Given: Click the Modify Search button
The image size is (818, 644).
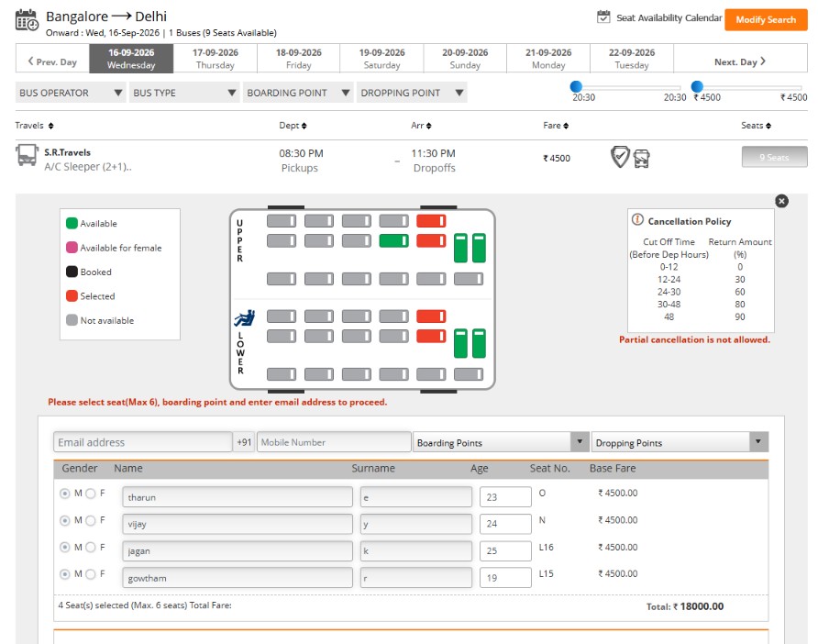Looking at the screenshot, I should point(766,20).
